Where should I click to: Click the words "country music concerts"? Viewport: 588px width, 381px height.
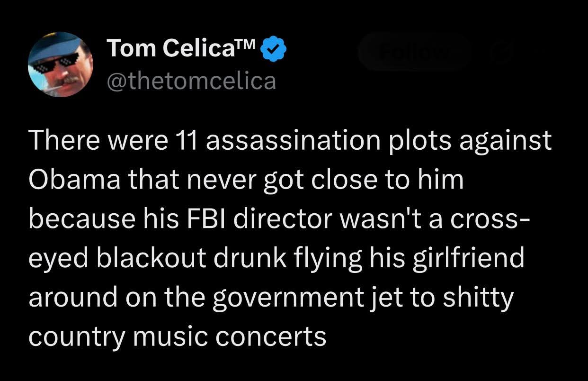[178, 337]
